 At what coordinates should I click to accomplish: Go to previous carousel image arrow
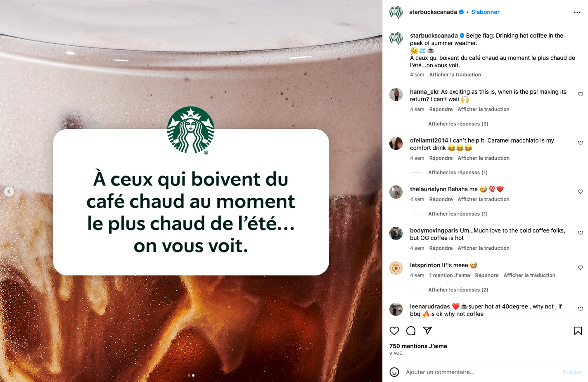click(9, 192)
